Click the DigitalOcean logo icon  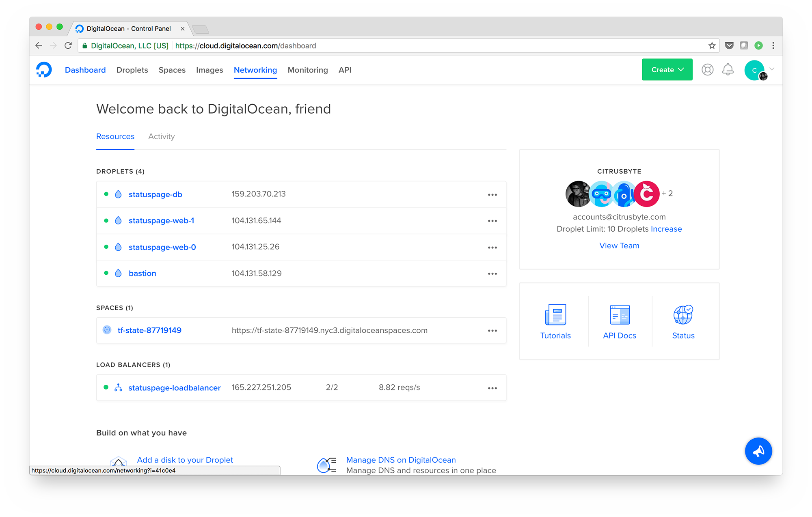[44, 70]
